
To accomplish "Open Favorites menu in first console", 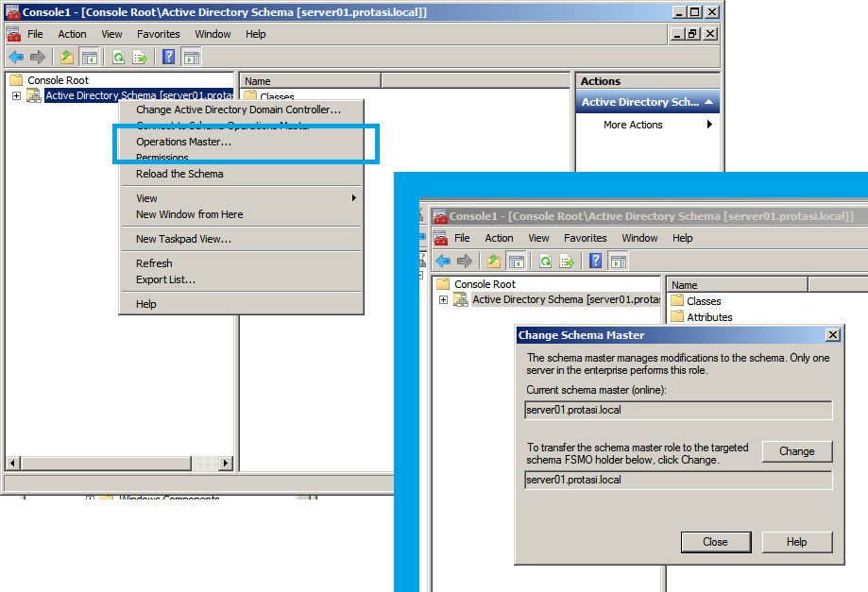I will [159, 34].
